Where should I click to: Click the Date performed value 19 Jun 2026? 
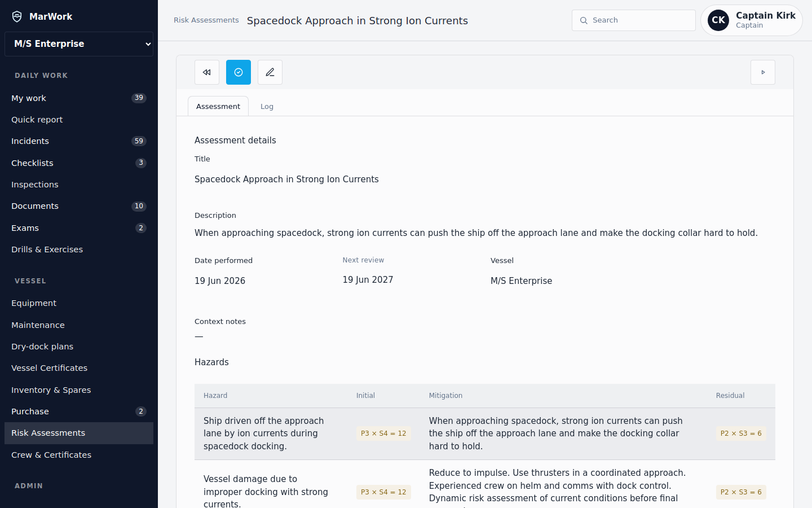click(x=220, y=281)
